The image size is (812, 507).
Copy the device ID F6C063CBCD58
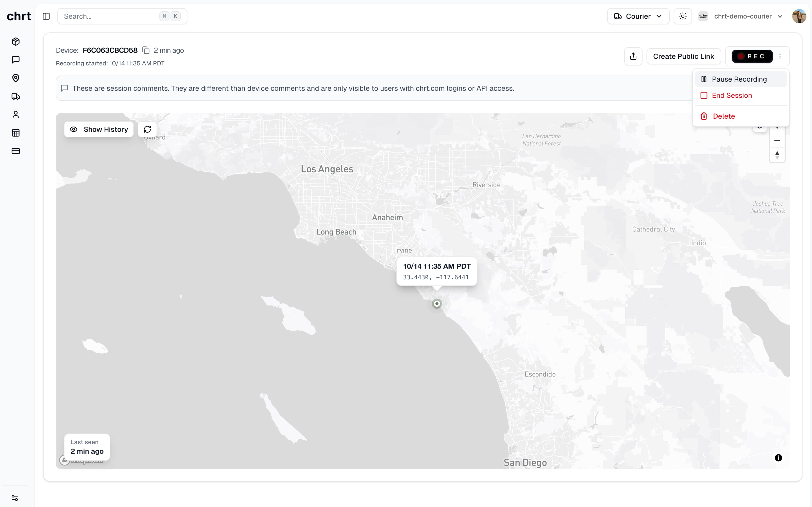pos(146,50)
